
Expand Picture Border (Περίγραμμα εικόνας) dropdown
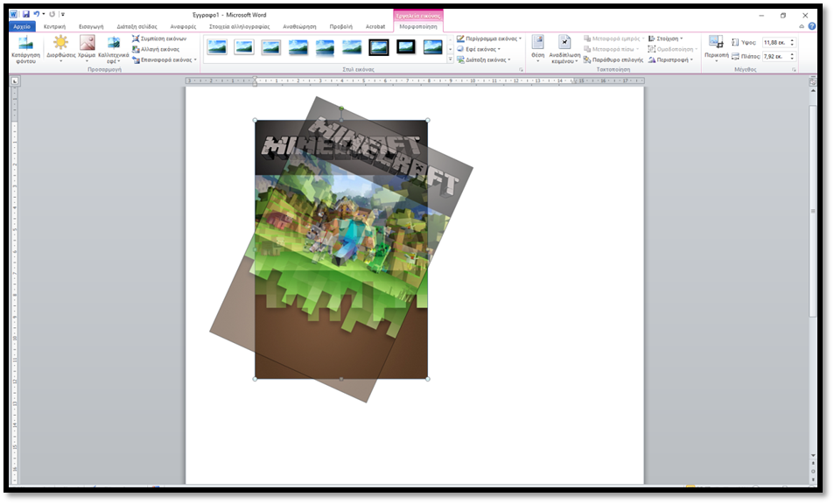tap(489, 38)
